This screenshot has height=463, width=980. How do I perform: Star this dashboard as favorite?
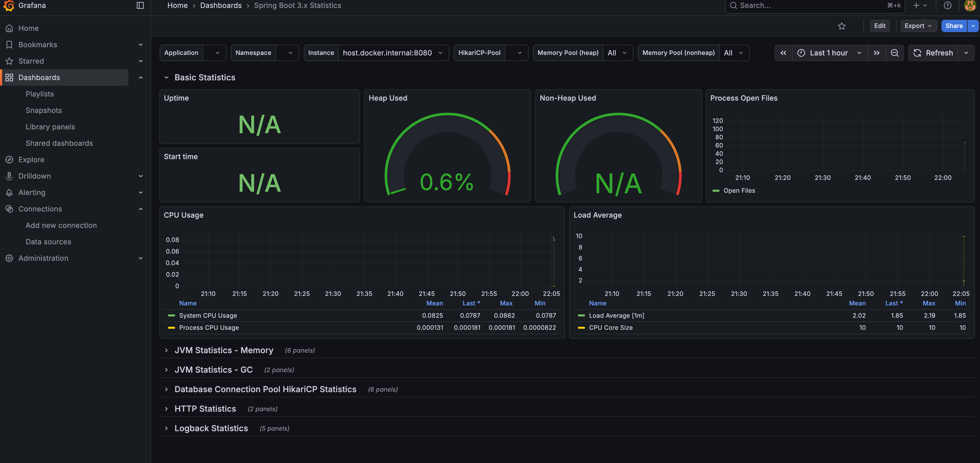[x=842, y=26]
